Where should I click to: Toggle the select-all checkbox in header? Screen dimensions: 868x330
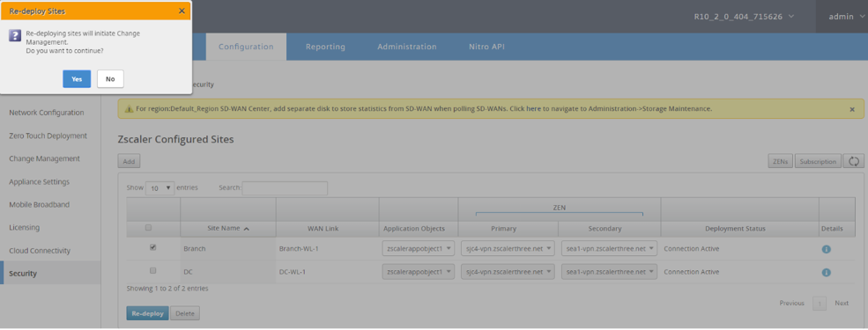click(148, 227)
